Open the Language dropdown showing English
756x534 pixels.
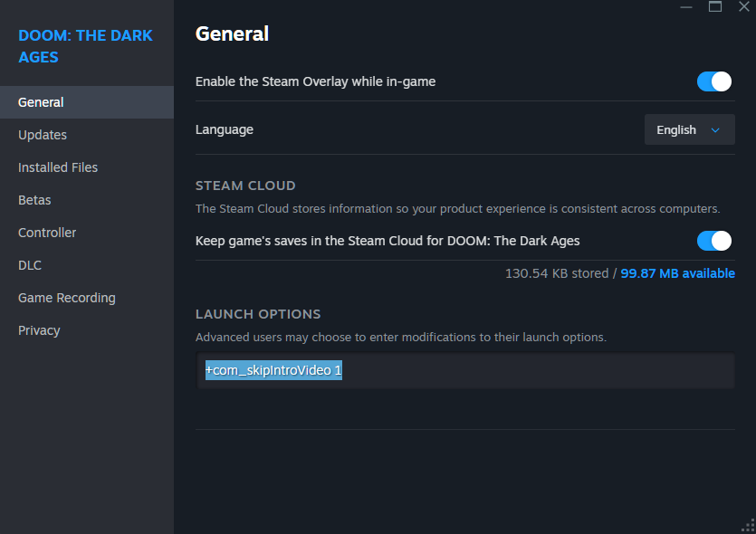click(688, 129)
